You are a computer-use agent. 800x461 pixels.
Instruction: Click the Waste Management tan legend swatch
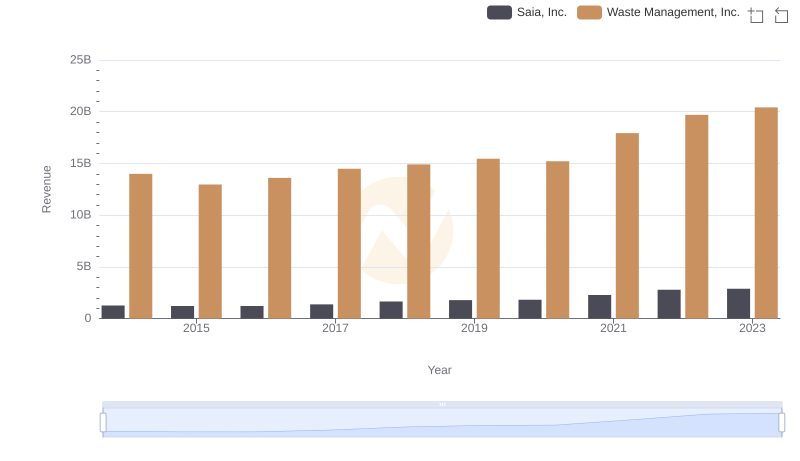click(x=589, y=12)
